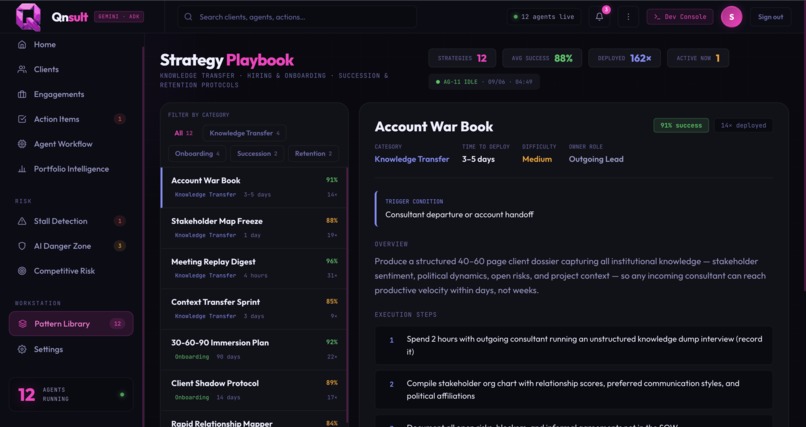Viewport: 806px width, 427px height.
Task: Click the Agent Workflow icon
Action: click(x=22, y=144)
